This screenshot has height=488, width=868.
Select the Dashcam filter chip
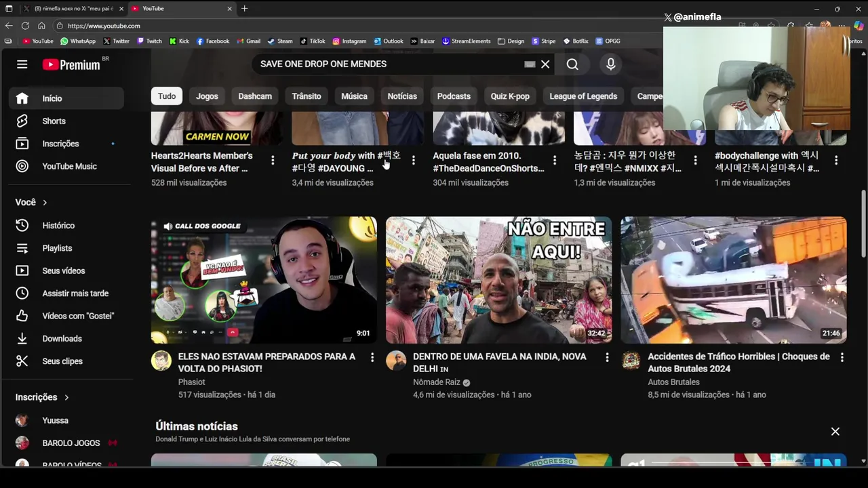coord(255,96)
